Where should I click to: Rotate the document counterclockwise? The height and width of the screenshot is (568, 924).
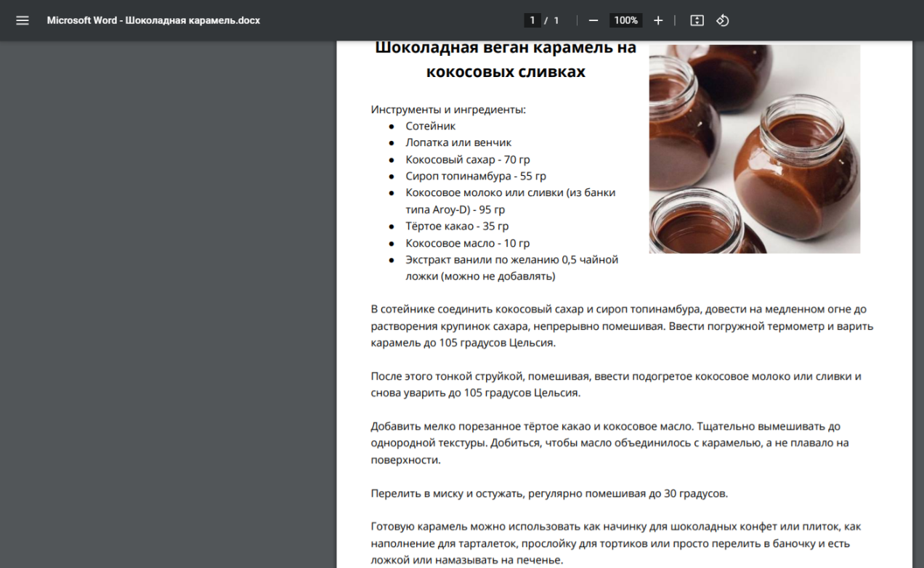pyautogui.click(x=722, y=20)
